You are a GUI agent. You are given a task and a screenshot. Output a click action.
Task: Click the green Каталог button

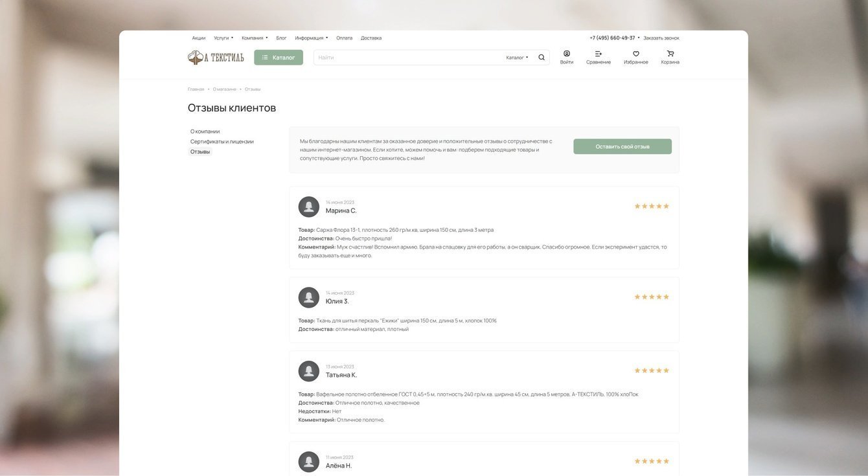pos(279,58)
